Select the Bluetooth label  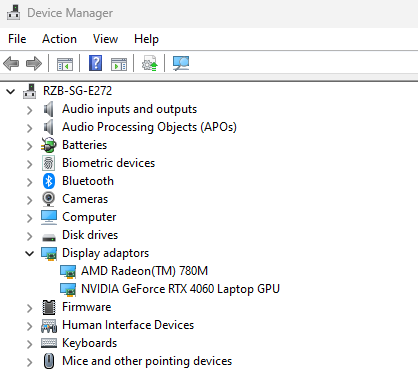88,181
